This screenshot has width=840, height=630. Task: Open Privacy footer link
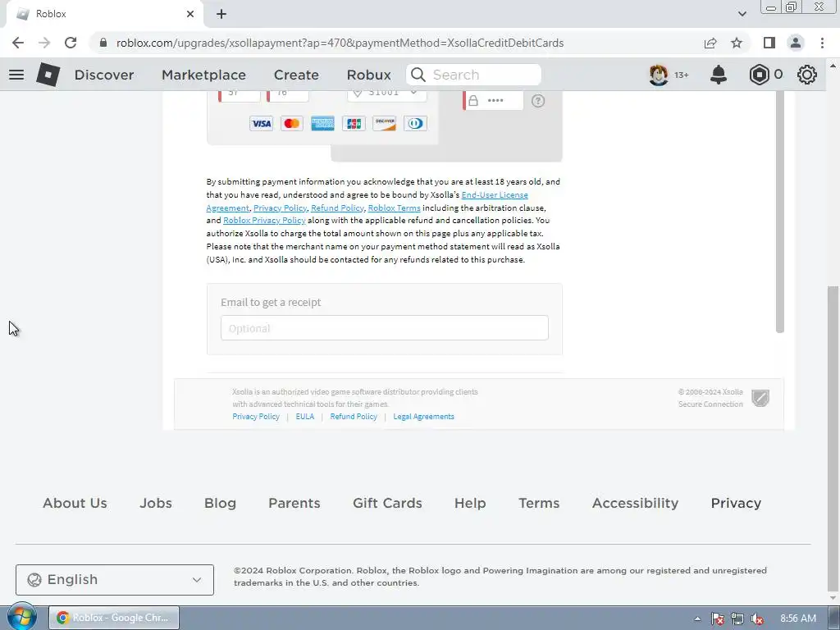[x=736, y=503]
